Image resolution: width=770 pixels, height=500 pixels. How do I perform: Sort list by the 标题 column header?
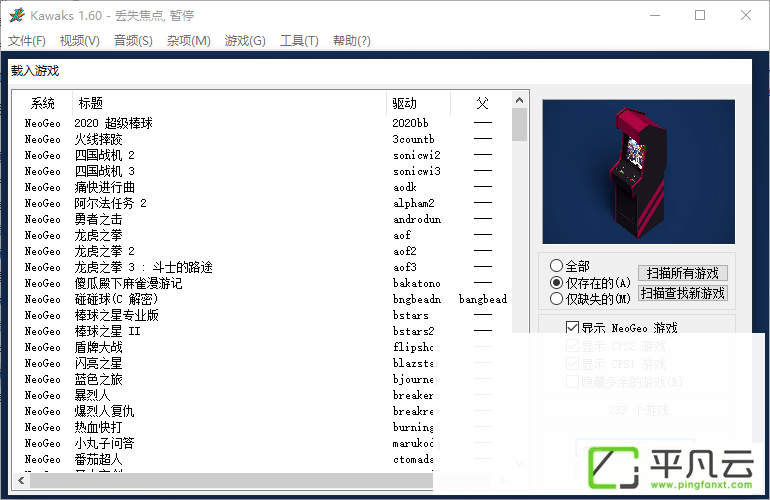[229, 103]
